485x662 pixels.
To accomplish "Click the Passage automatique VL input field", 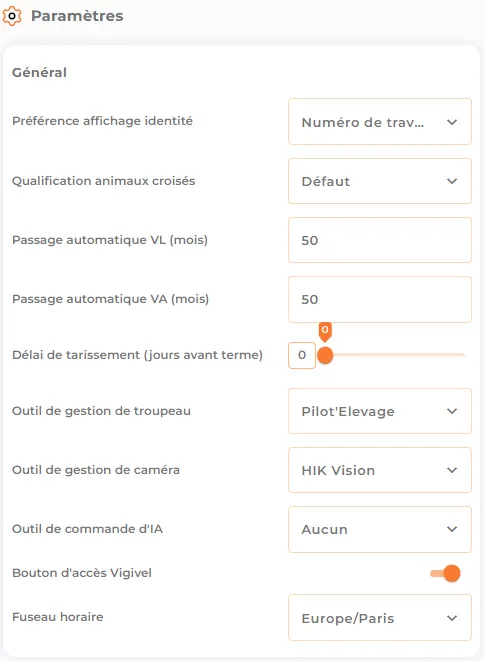I will [x=379, y=240].
